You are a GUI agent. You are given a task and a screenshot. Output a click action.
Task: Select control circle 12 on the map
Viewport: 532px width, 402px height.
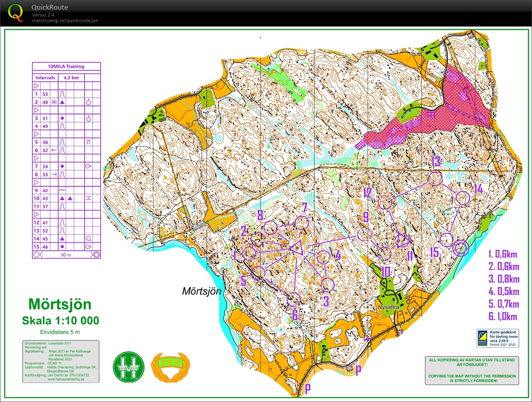click(x=386, y=203)
